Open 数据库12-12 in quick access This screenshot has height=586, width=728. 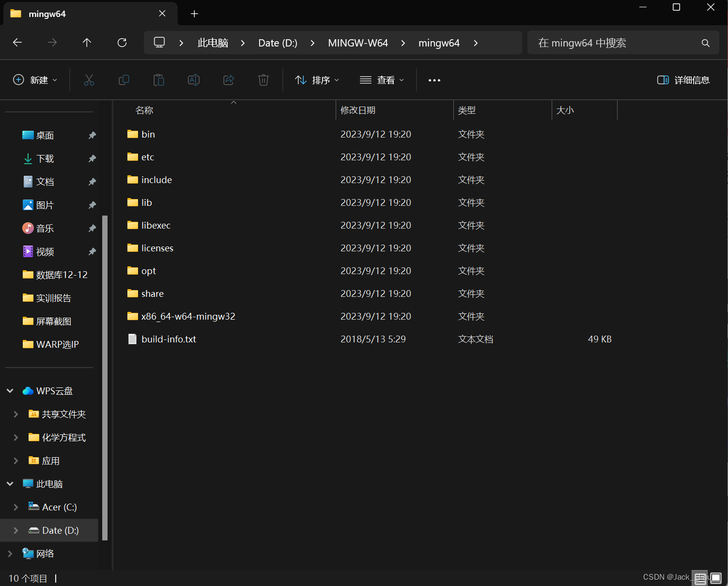[55, 275]
